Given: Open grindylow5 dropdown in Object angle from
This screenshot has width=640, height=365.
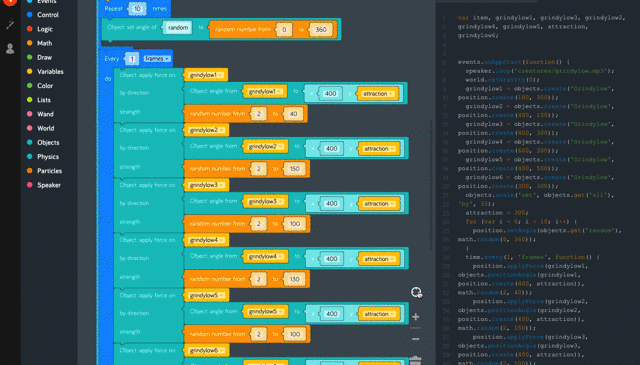Looking at the screenshot, I should point(265,312).
